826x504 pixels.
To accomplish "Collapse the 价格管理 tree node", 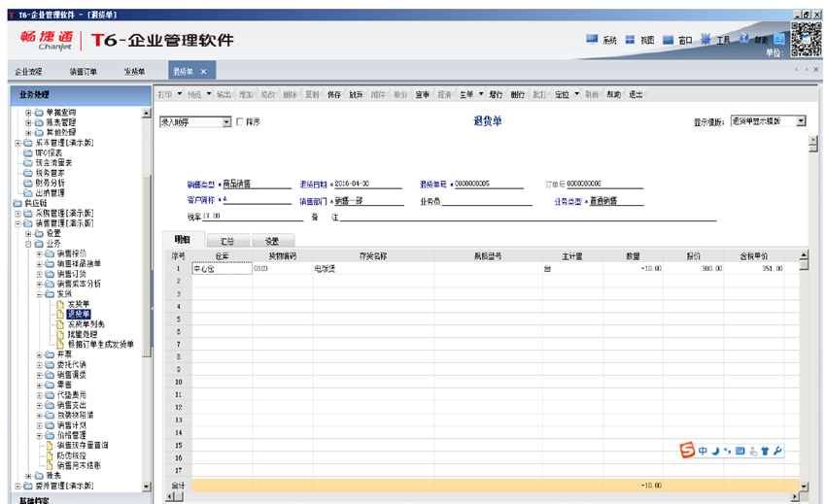I will [x=40, y=435].
